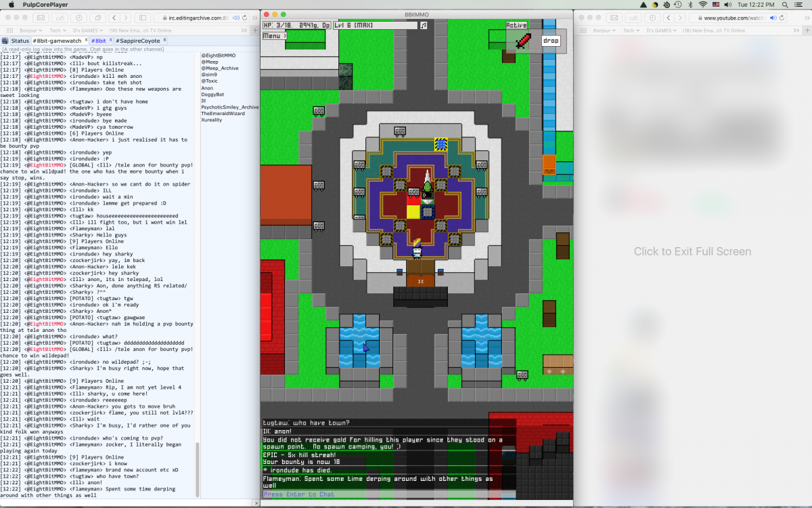
Task: Click the HP and gold status bar
Action: click(297, 26)
